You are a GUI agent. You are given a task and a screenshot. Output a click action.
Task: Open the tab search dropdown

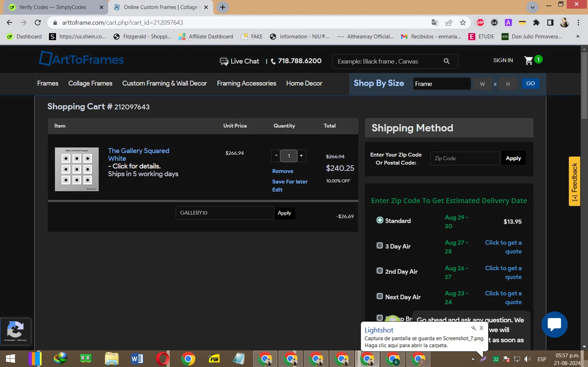tap(532, 7)
